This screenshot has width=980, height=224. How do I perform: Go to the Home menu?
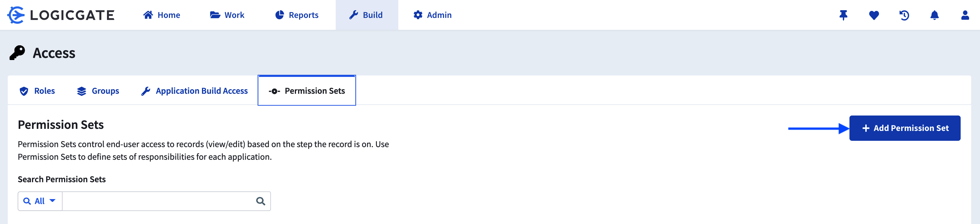coord(162,15)
